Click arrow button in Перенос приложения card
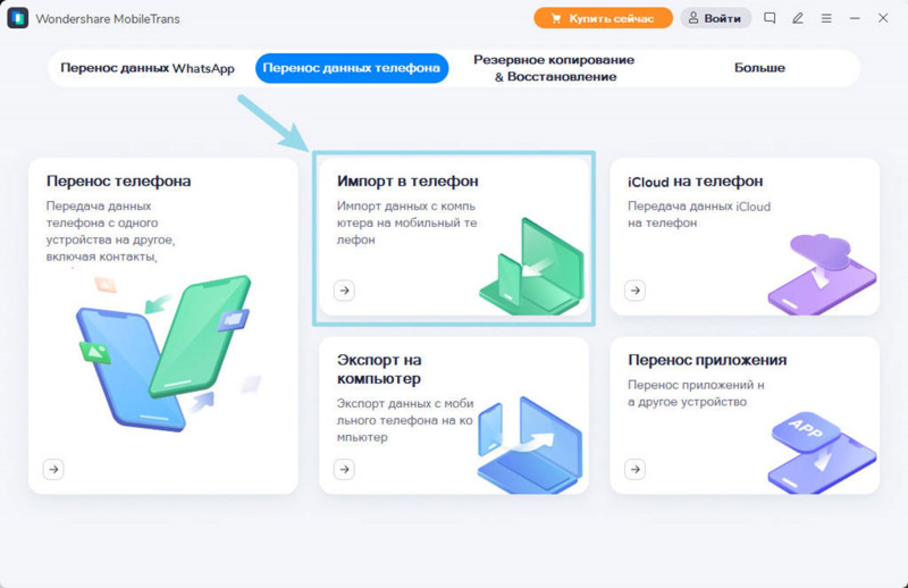908x588 pixels. tap(635, 469)
